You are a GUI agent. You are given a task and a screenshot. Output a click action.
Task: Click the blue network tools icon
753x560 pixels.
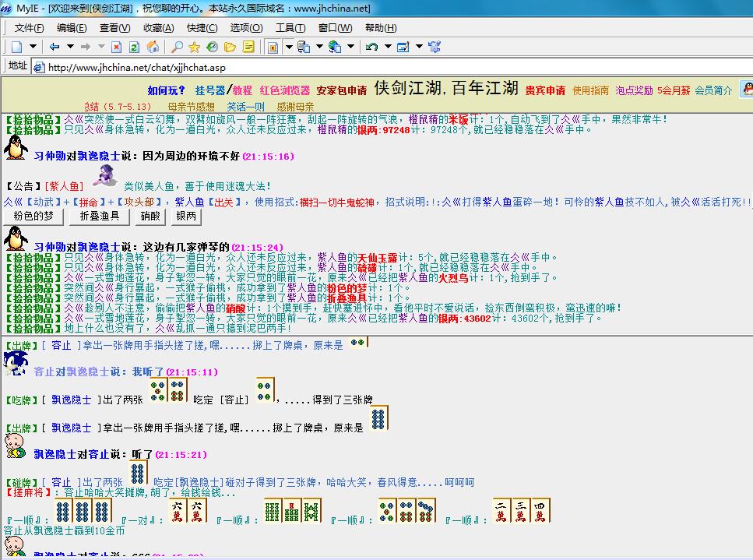[435, 47]
